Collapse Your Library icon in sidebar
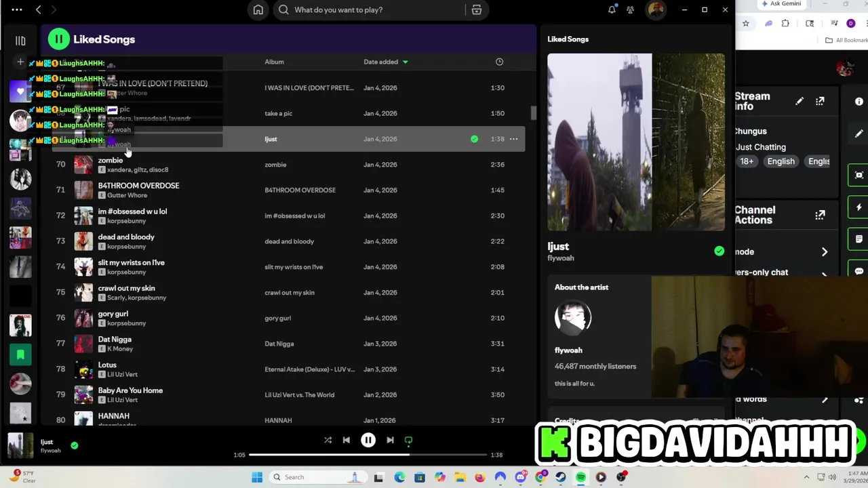This screenshot has width=868, height=488. [x=20, y=41]
